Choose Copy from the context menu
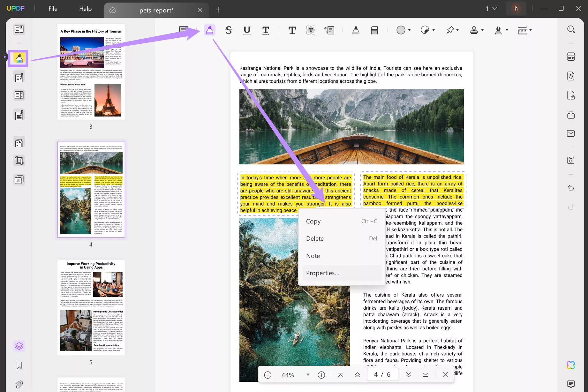The image size is (588, 392). [342, 221]
